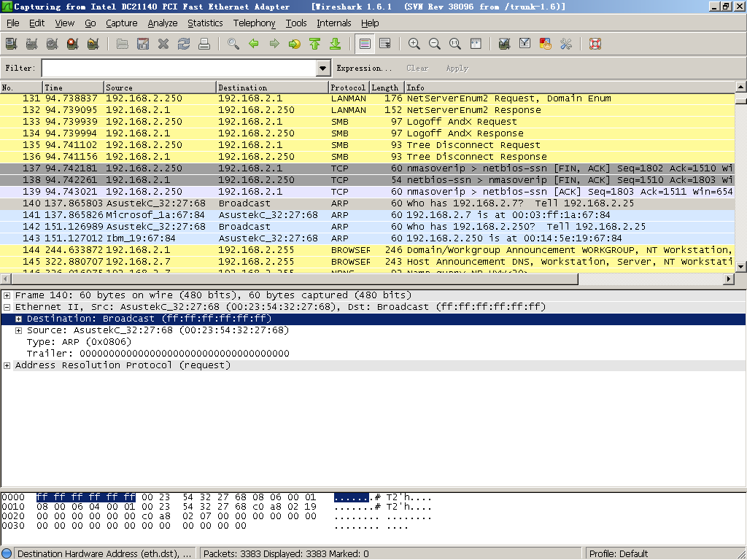747x560 pixels.
Task: Click packet list horizontal scrollbar right arrow
Action: [x=729, y=279]
